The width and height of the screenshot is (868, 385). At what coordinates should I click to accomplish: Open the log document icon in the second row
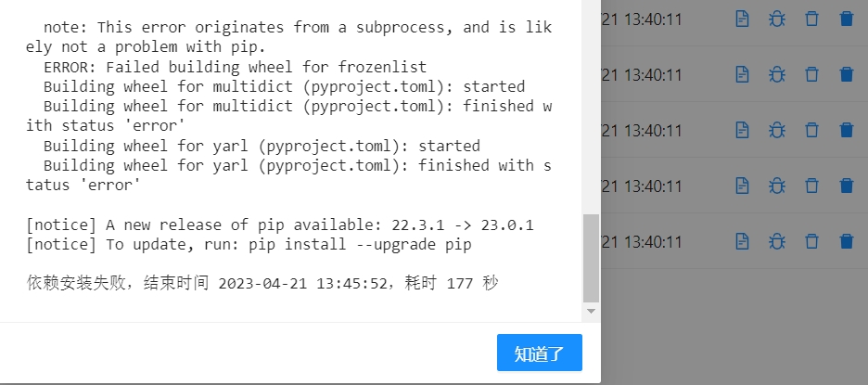point(742,74)
